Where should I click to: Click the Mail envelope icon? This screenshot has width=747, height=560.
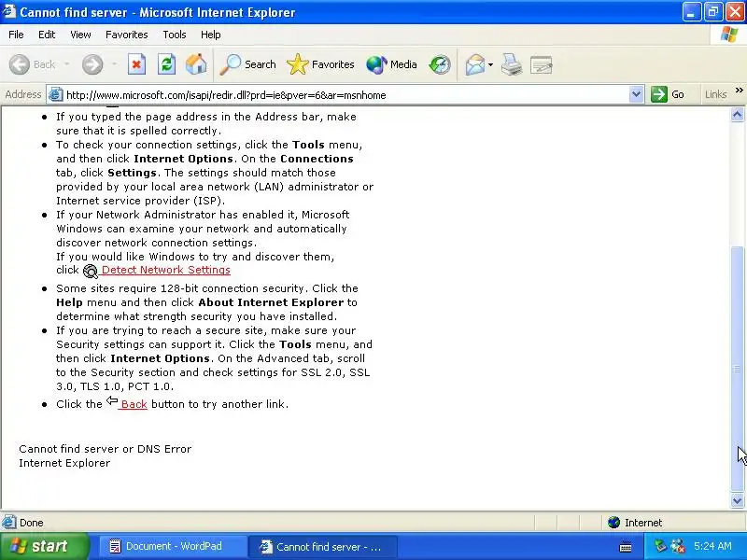coord(475,64)
